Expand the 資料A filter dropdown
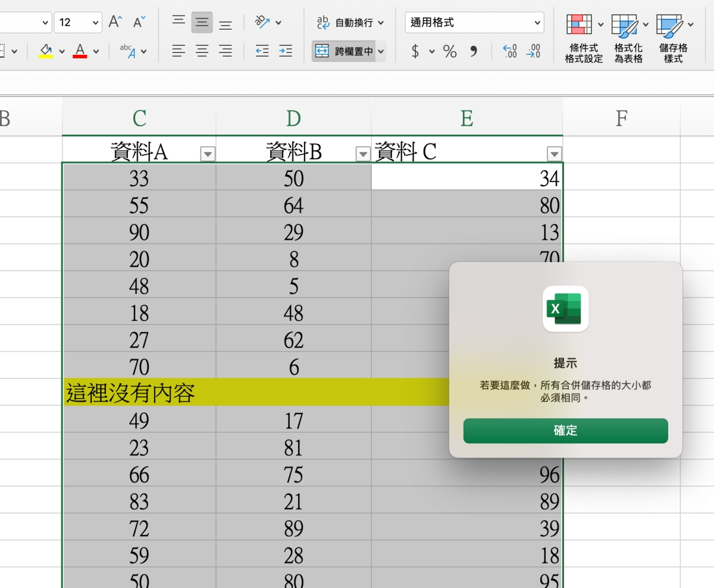This screenshot has height=588, width=714. [x=208, y=154]
